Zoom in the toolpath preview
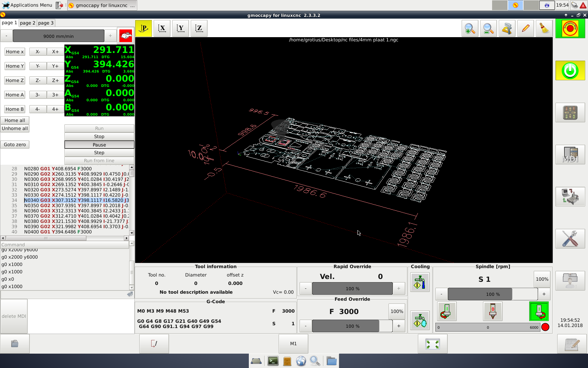Image resolution: width=588 pixels, height=368 pixels. click(470, 28)
